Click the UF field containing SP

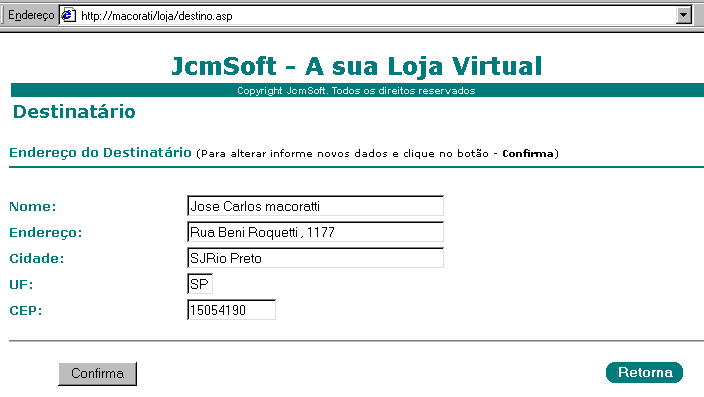pos(200,284)
